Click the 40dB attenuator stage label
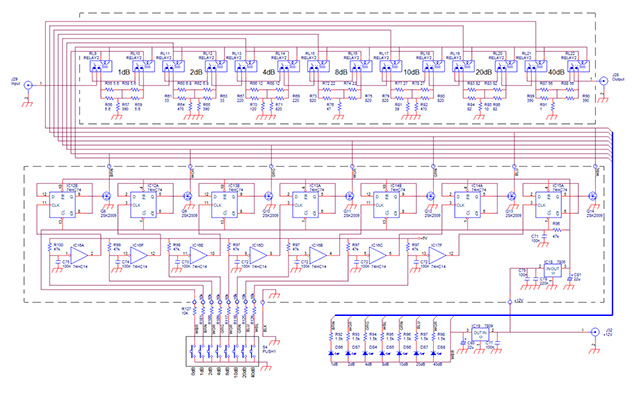This screenshot has width=640, height=393. 556,72
